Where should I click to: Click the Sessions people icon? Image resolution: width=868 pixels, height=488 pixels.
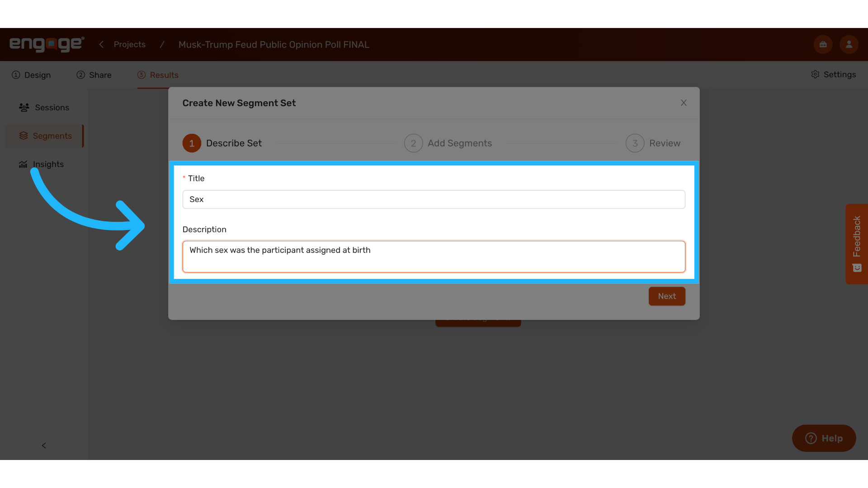tap(24, 108)
